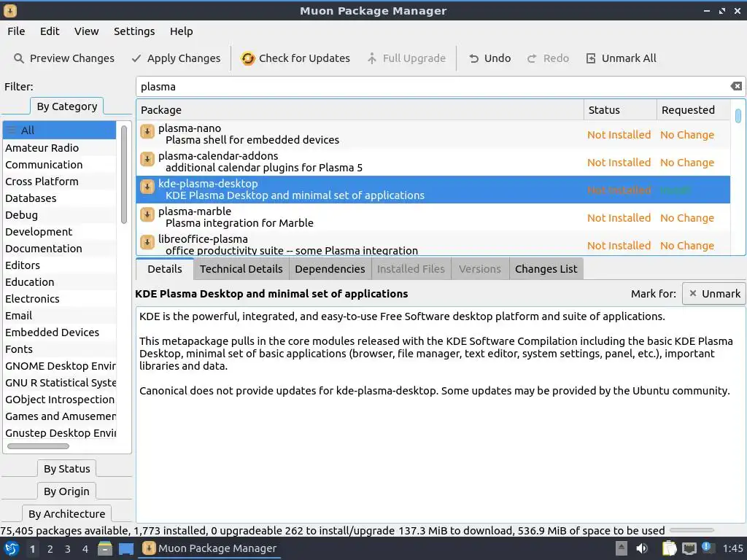The image size is (747, 560).
Task: Click the category list horizontal scrollbar
Action: click(x=38, y=446)
